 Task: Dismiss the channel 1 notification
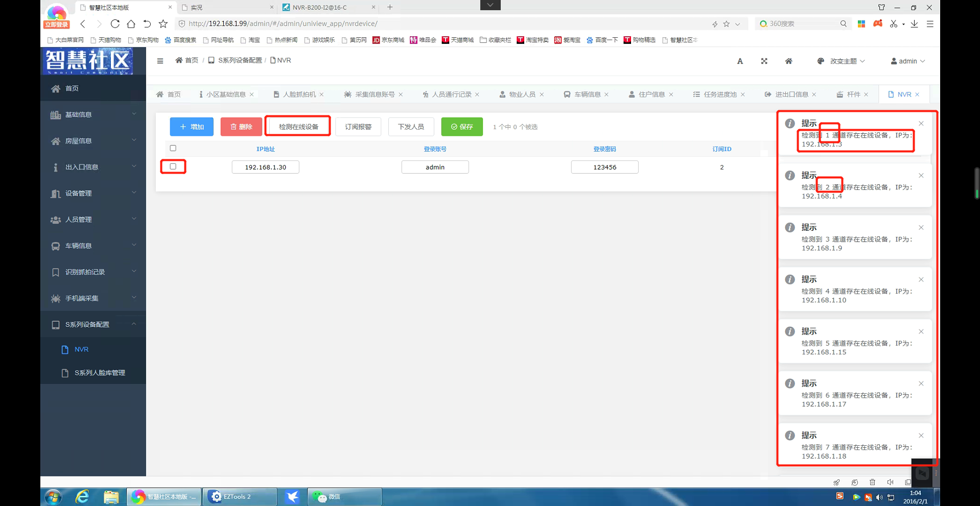(921, 124)
